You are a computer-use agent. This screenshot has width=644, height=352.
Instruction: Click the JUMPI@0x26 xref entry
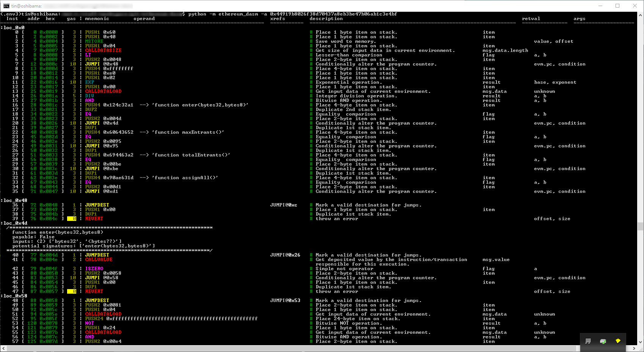(285, 255)
